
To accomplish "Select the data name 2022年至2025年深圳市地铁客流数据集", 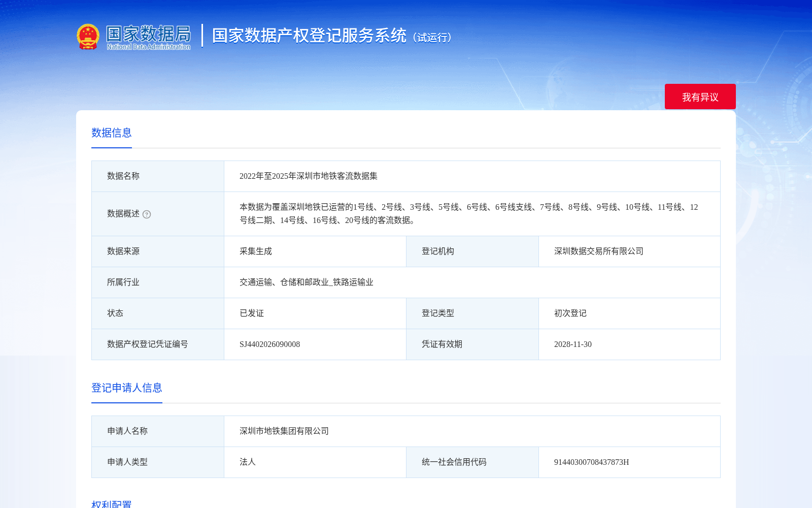I will point(309,176).
